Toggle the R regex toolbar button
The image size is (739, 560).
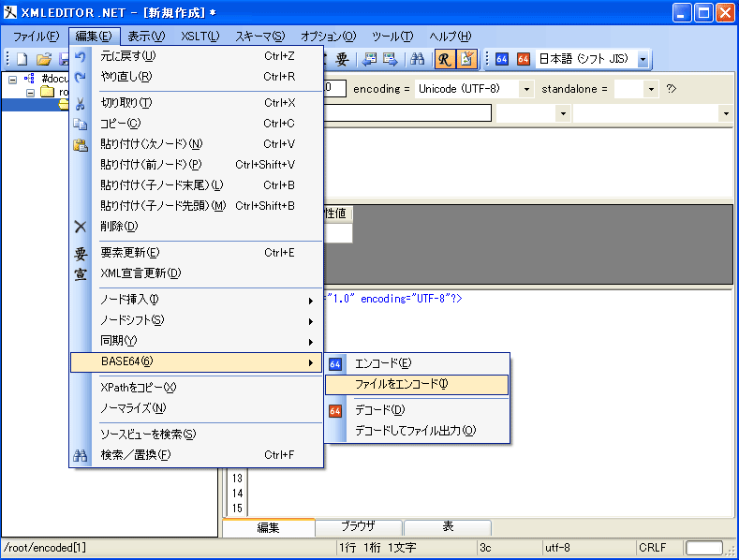click(x=445, y=59)
